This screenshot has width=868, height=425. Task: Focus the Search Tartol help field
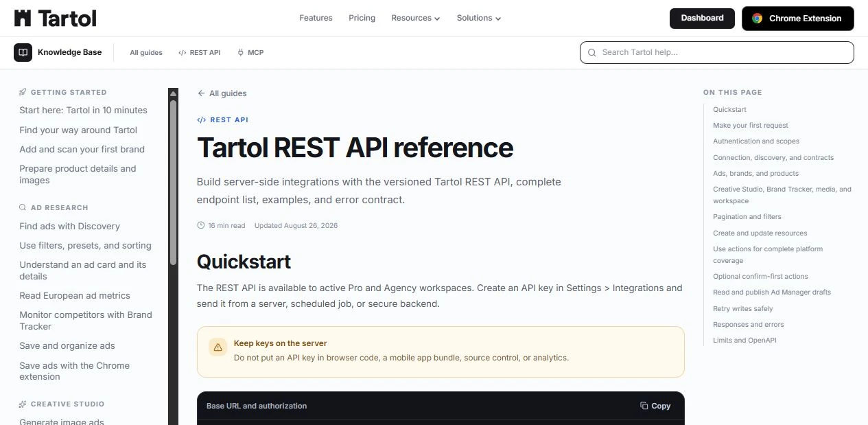[716, 52]
